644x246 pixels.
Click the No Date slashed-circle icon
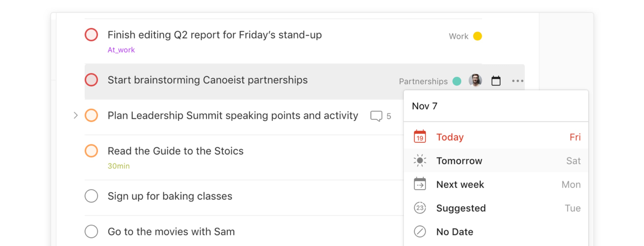[420, 232]
